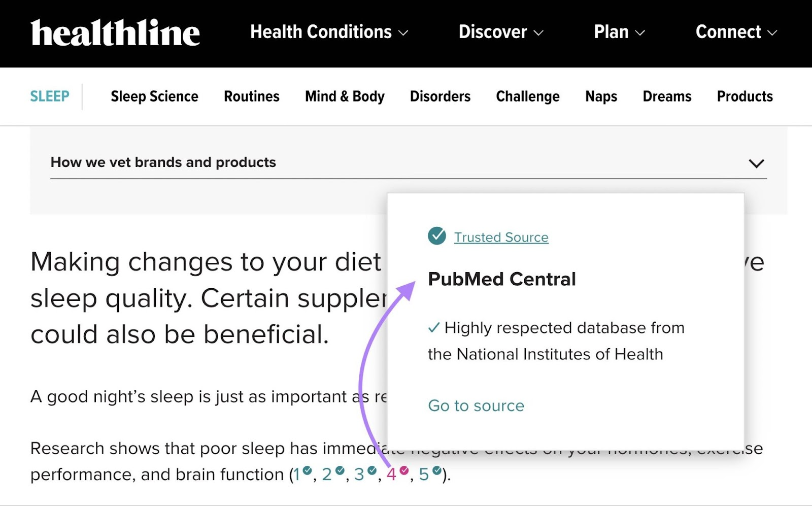Click the shield icon next to citation 2
This screenshot has height=506, width=812.
[x=341, y=471]
